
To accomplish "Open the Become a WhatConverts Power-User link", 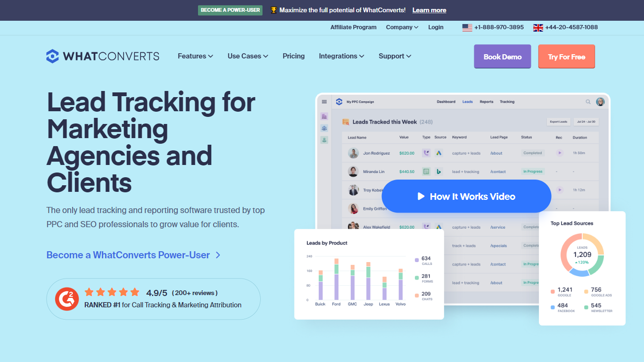I will [133, 255].
